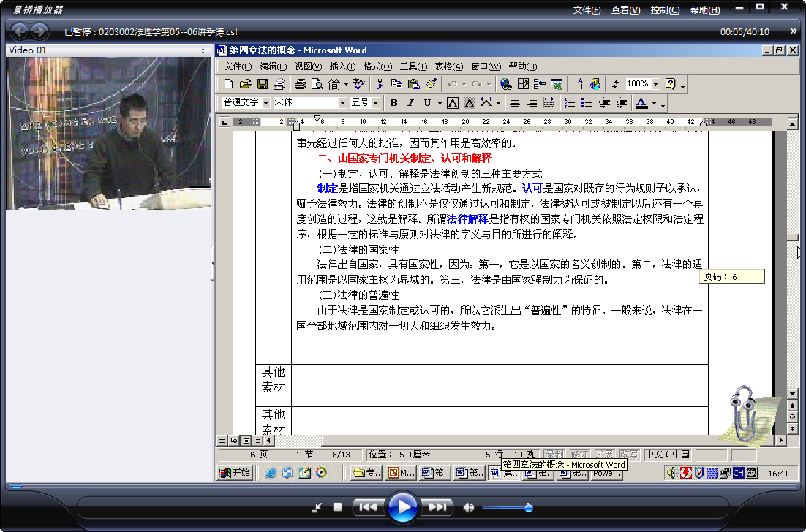This screenshot has width=806, height=532.
Task: Open the player's 文件(F) menu
Action: pos(587,9)
